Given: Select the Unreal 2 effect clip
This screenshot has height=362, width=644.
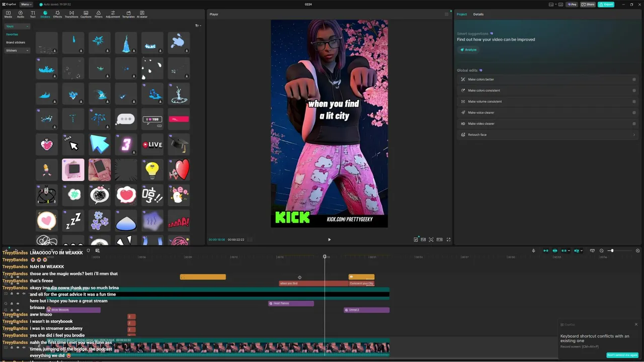Looking at the screenshot, I should point(366,310).
